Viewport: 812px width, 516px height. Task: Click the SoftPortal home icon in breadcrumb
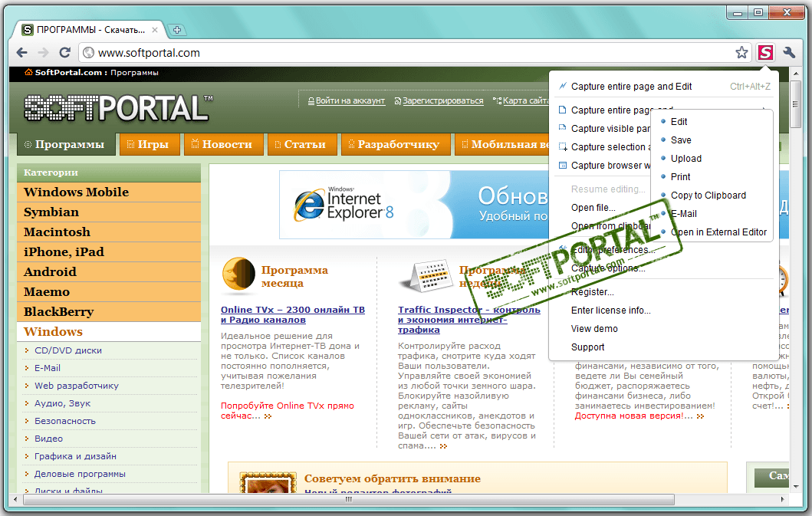28,72
